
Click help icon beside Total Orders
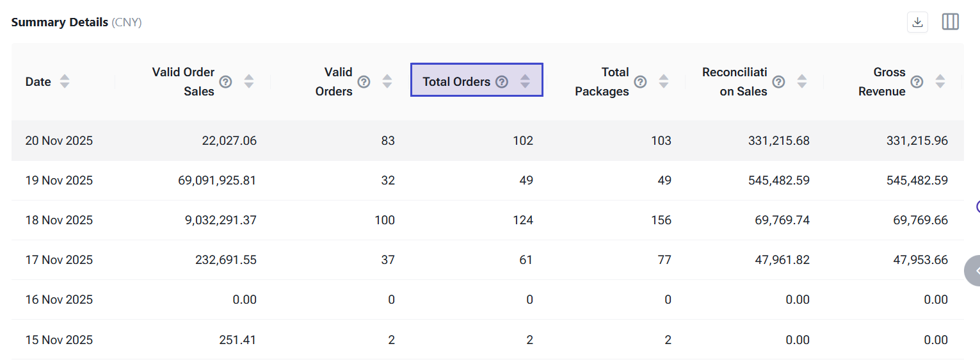click(x=502, y=81)
